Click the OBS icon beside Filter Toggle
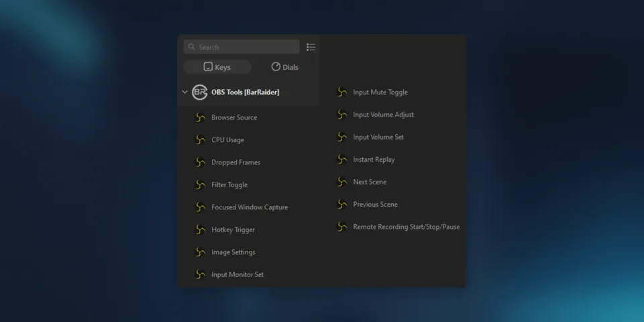The height and width of the screenshot is (322, 644). [x=200, y=185]
